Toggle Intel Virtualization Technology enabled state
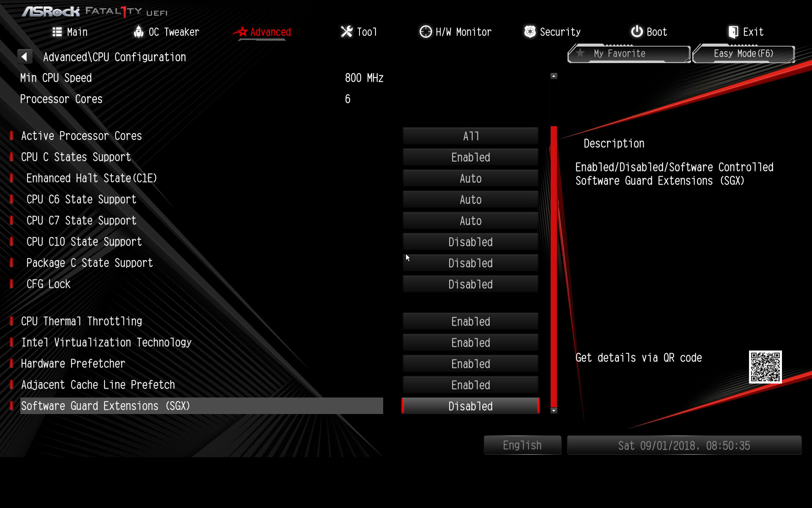 pos(471,342)
